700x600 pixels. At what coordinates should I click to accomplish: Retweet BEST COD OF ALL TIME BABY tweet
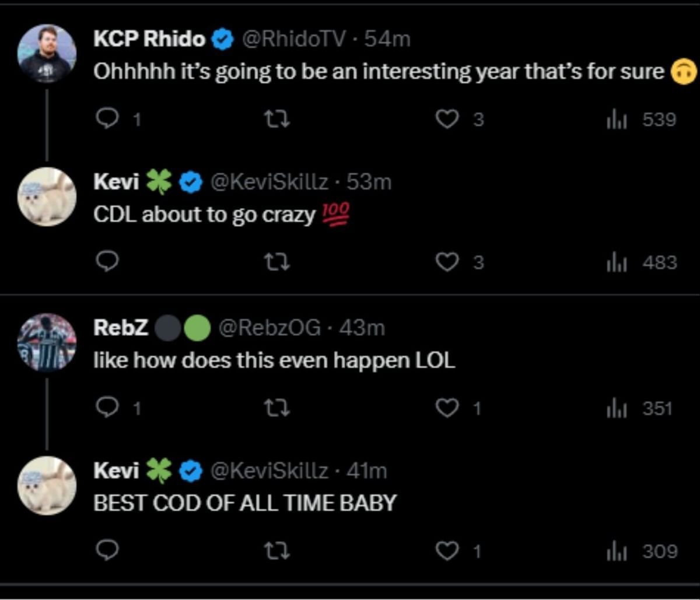[278, 551]
